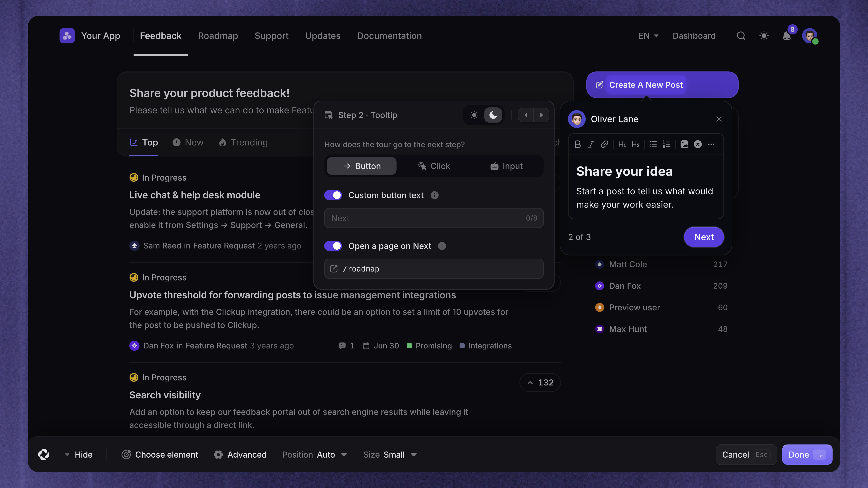Click the Your App logo icon

(x=67, y=36)
